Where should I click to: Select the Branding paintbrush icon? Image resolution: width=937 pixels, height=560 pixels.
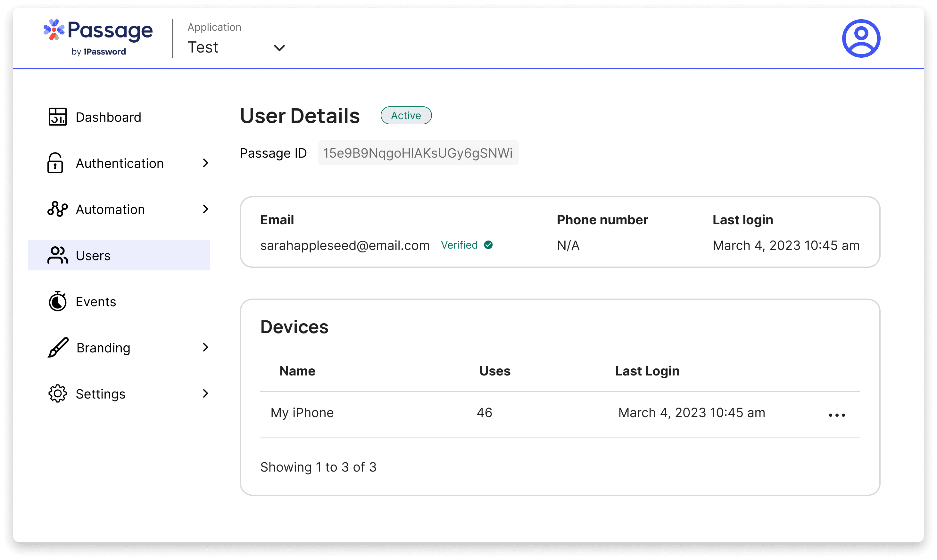57,348
